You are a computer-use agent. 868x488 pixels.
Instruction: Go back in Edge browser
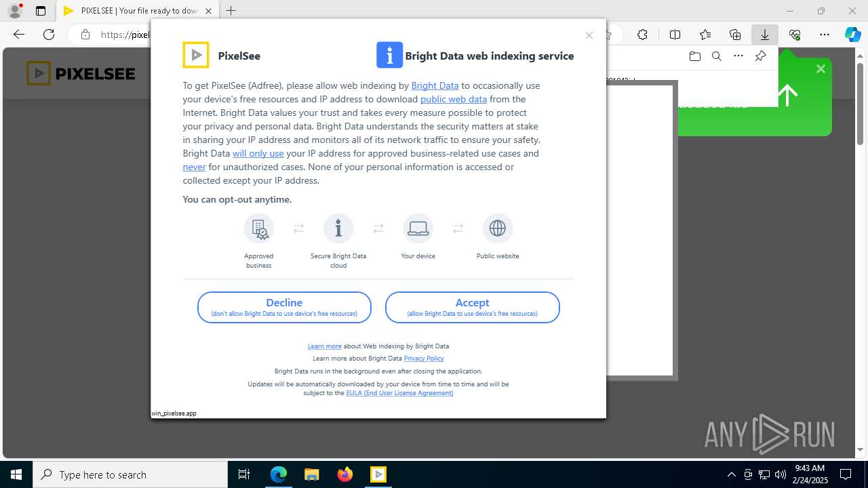coord(19,35)
